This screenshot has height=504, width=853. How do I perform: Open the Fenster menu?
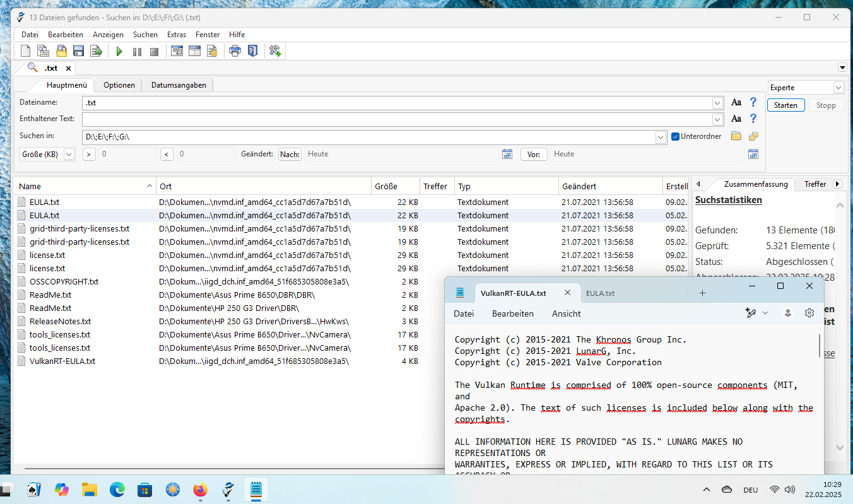point(208,35)
